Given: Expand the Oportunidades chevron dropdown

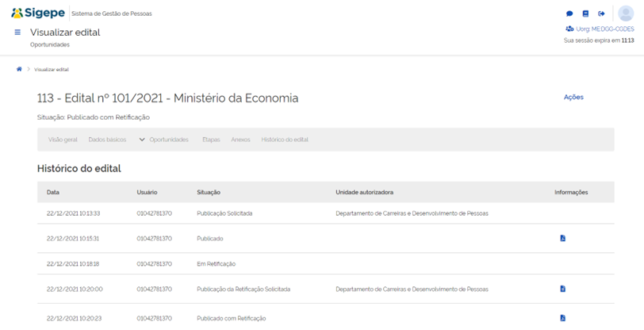Looking at the screenshot, I should click(142, 140).
